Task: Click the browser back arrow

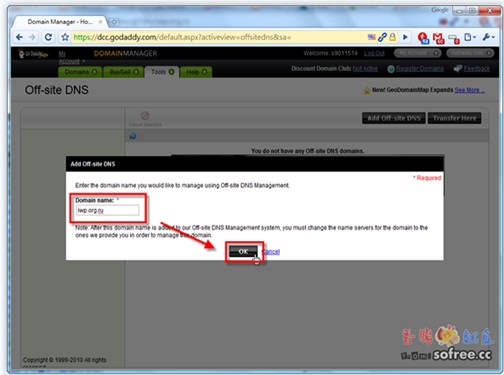Action: click(x=20, y=37)
